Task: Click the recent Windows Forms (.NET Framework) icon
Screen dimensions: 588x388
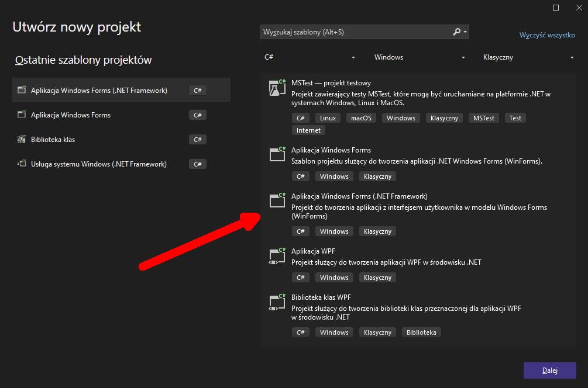Action: point(22,90)
